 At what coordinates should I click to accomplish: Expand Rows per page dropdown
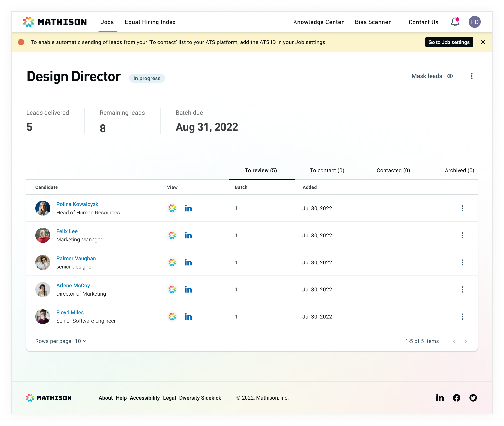tap(81, 341)
